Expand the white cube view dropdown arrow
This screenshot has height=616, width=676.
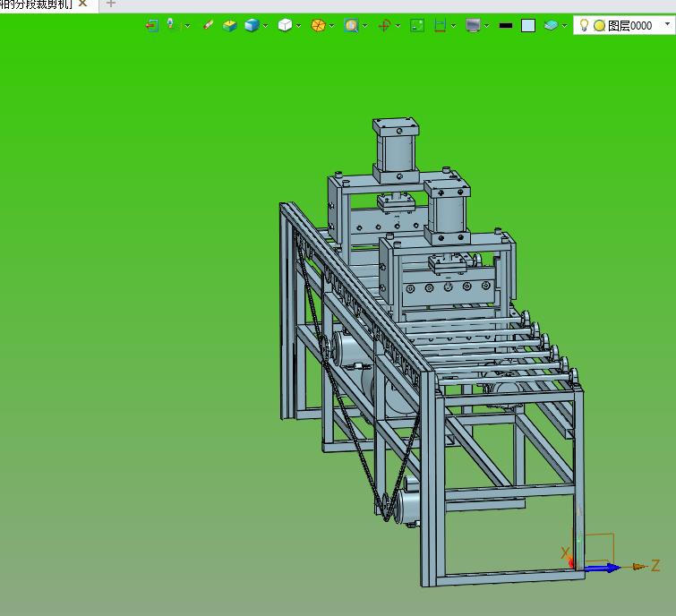(x=298, y=26)
